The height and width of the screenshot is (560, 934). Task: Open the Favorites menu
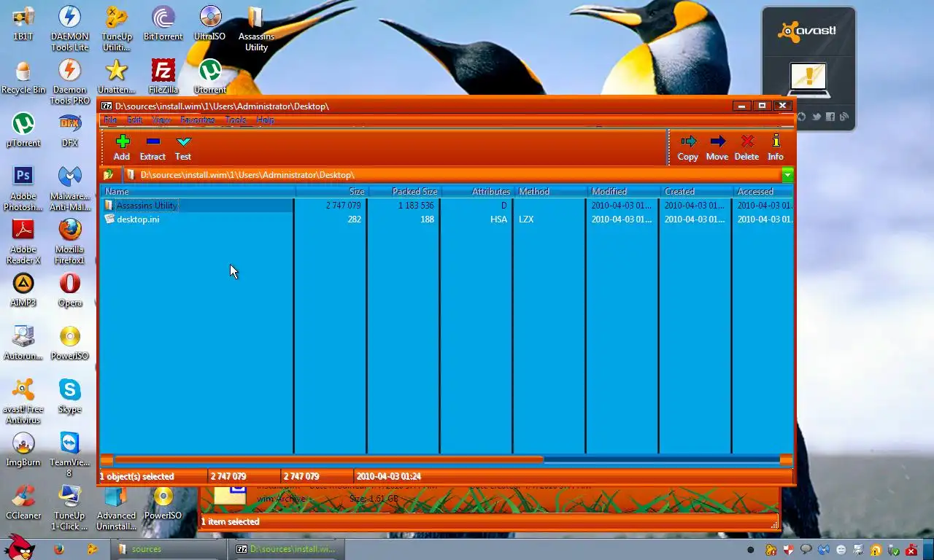[x=198, y=120]
